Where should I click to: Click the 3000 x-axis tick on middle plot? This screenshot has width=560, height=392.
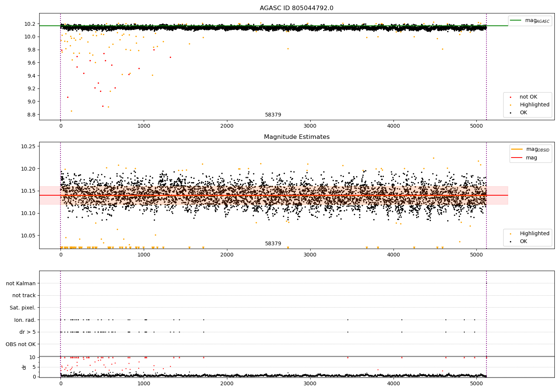[x=310, y=255]
